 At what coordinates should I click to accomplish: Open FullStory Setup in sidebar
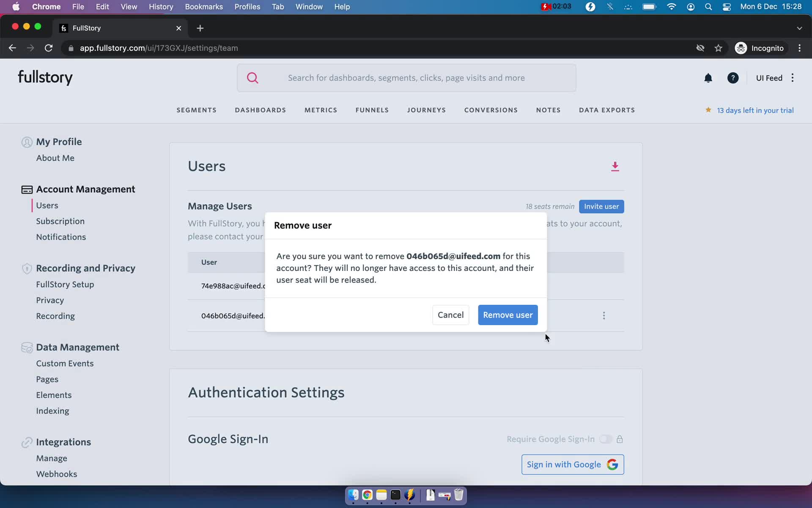click(65, 284)
